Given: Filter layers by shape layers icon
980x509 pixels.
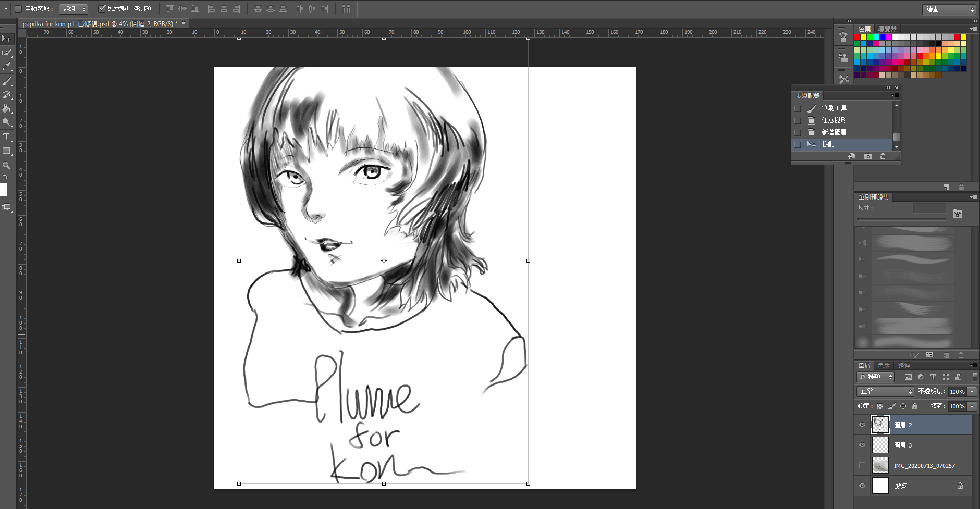Looking at the screenshot, I should (946, 377).
